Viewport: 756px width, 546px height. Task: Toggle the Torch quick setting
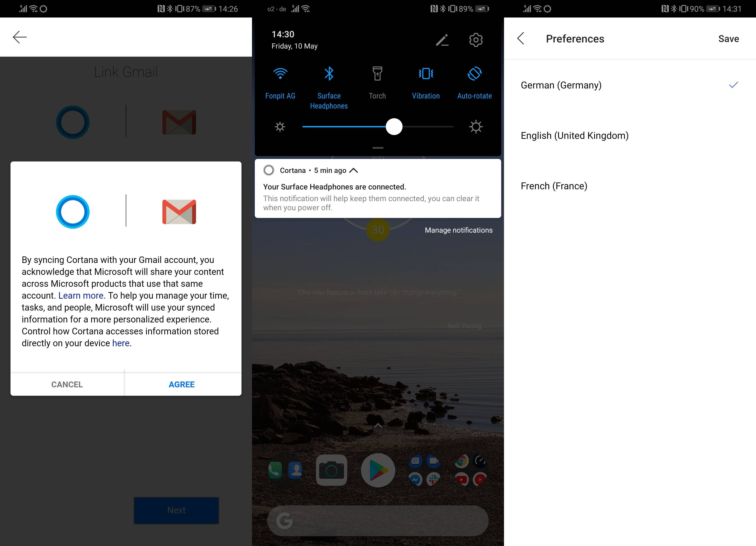(x=377, y=74)
